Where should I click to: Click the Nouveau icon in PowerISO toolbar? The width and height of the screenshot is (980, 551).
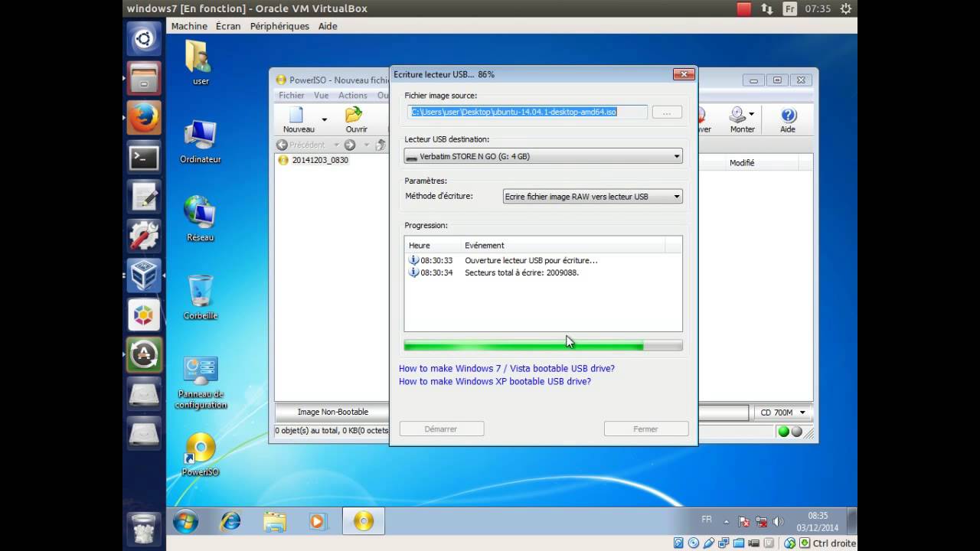click(x=296, y=115)
